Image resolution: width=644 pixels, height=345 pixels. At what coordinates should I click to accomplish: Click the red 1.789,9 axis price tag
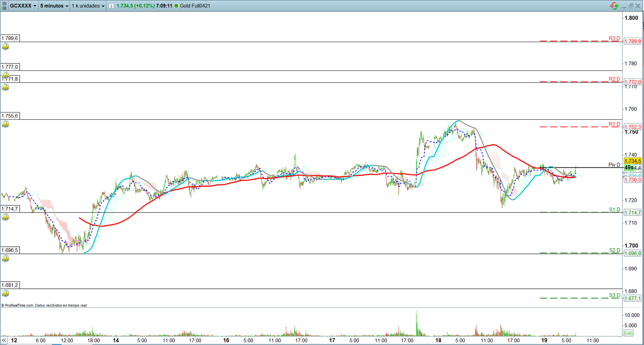[x=633, y=41]
